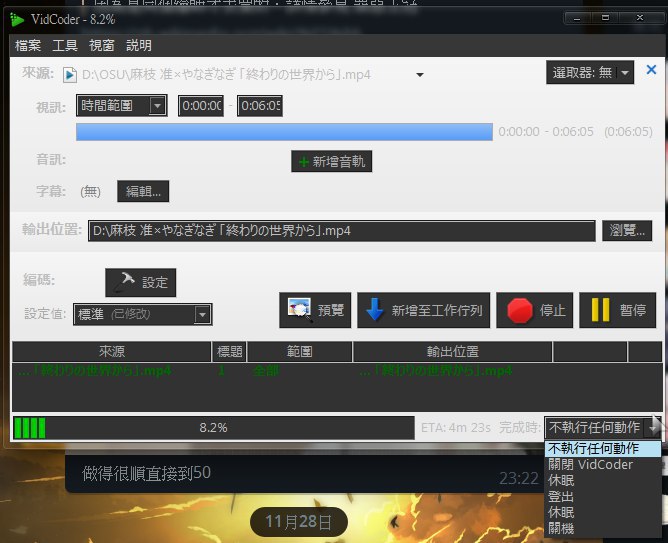Viewport: 668px width, 543px height.
Task: Open the 視窗 menu
Action: (101, 45)
